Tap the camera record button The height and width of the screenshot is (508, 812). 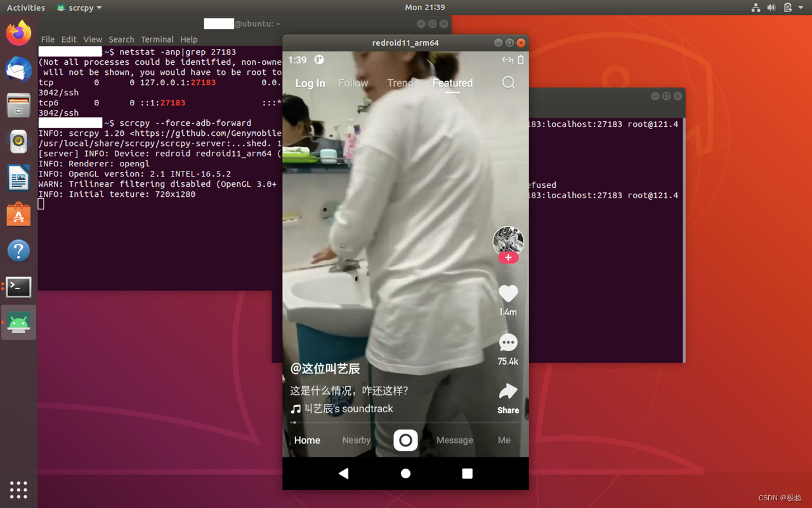coord(405,440)
